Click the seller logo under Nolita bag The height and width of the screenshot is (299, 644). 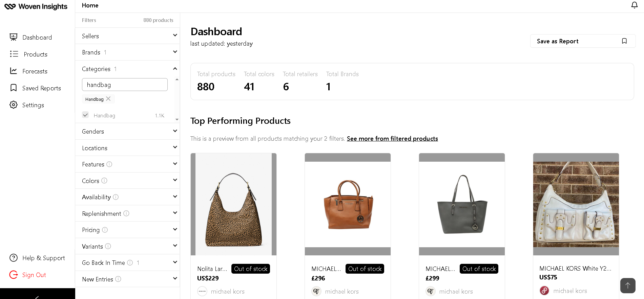tap(202, 291)
